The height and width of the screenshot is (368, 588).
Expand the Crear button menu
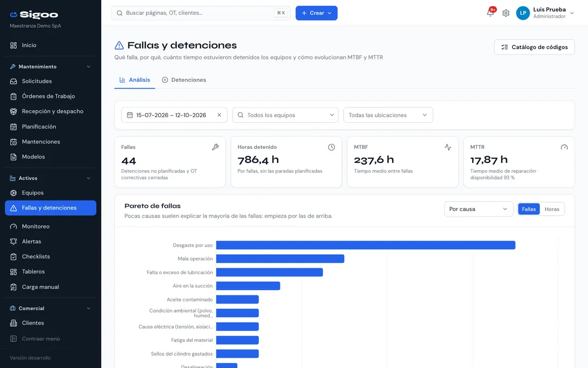click(316, 13)
